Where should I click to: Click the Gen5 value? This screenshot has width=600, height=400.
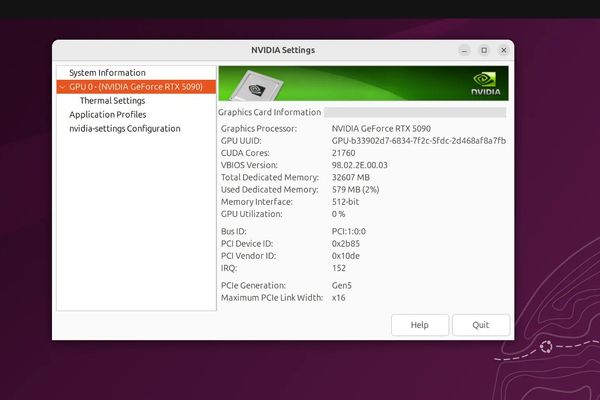pyautogui.click(x=342, y=286)
